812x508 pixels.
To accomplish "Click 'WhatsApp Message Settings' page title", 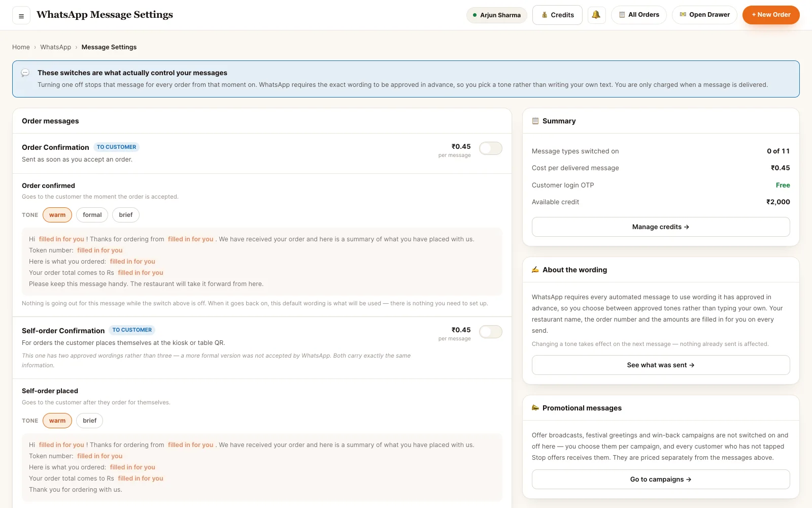I will point(105,15).
